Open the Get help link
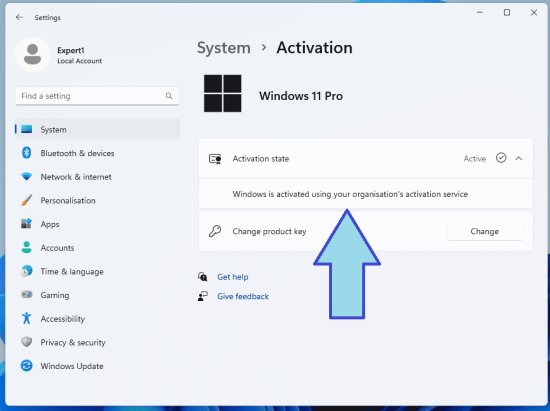 233,277
